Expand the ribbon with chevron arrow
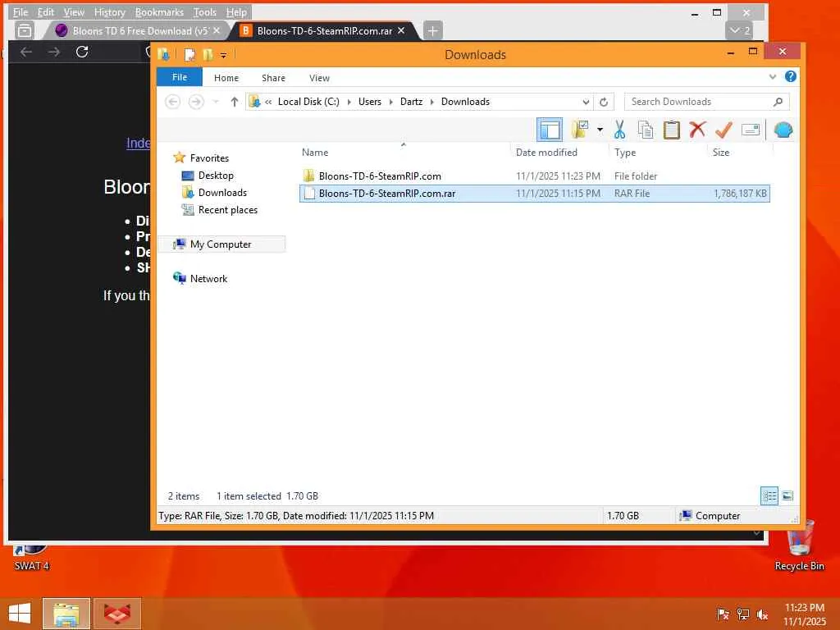This screenshot has width=840, height=630. (x=773, y=76)
